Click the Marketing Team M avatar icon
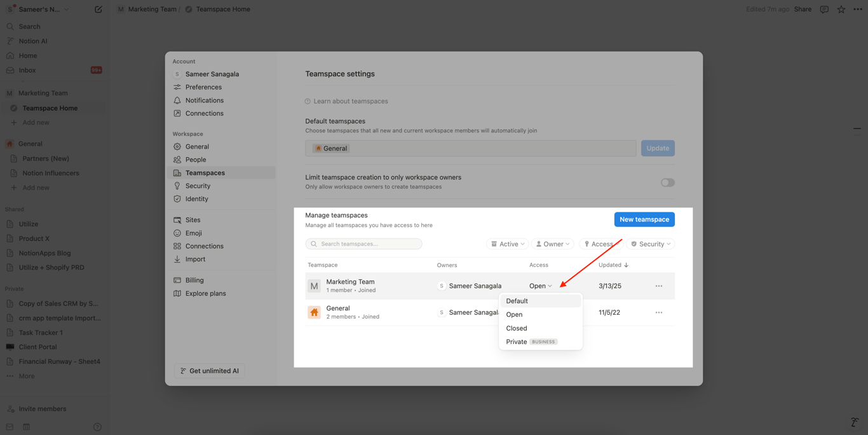 314,286
